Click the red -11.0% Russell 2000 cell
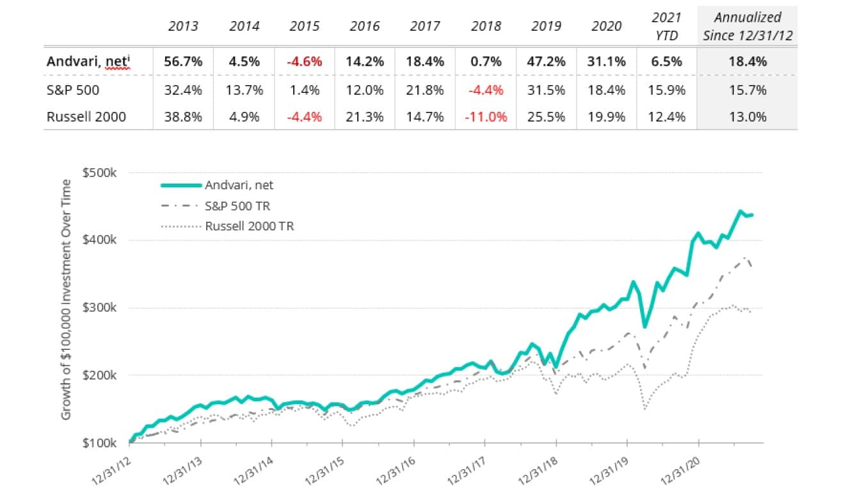This screenshot has width=841, height=504. [486, 117]
